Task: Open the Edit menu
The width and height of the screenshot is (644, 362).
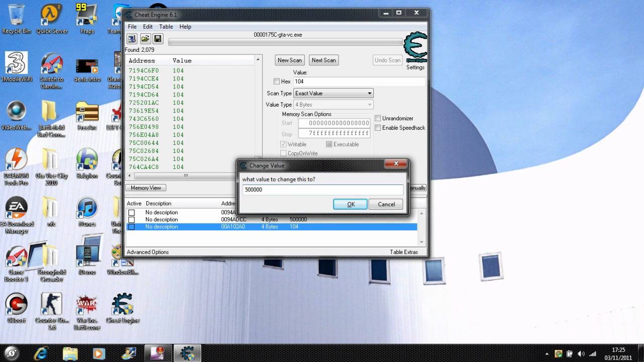Action: pos(147,27)
